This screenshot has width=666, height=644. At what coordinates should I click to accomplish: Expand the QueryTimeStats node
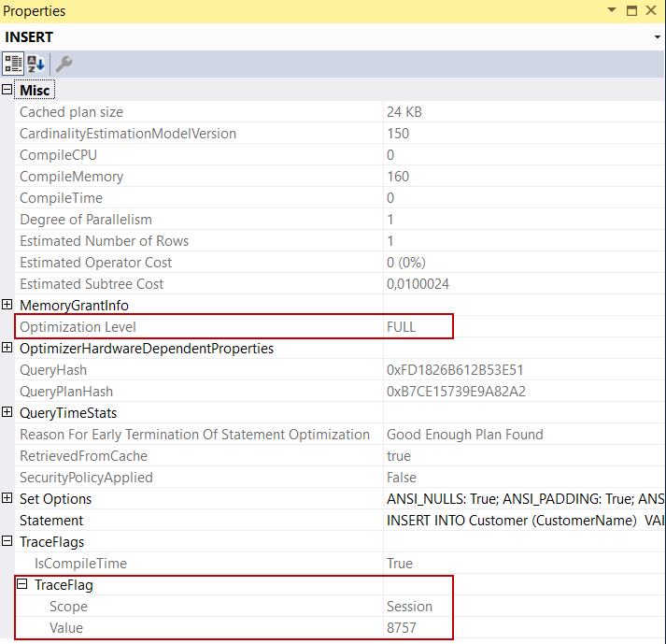(x=7, y=412)
